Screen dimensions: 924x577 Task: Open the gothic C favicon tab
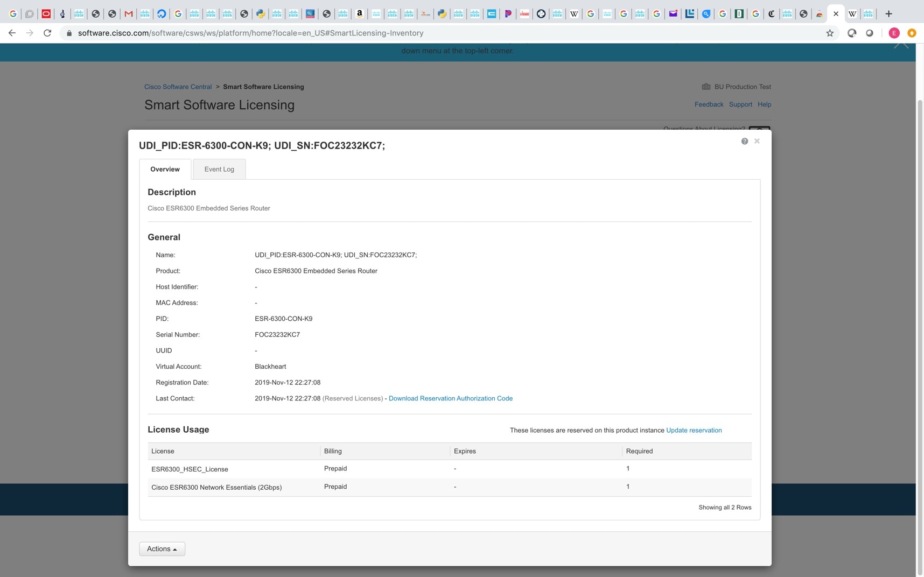[772, 14]
